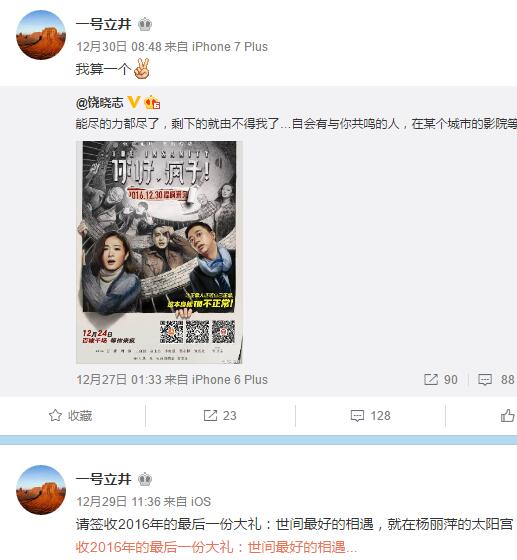Click repost icon showing 90 in quoted post
This screenshot has height=560, width=517.
(x=431, y=379)
